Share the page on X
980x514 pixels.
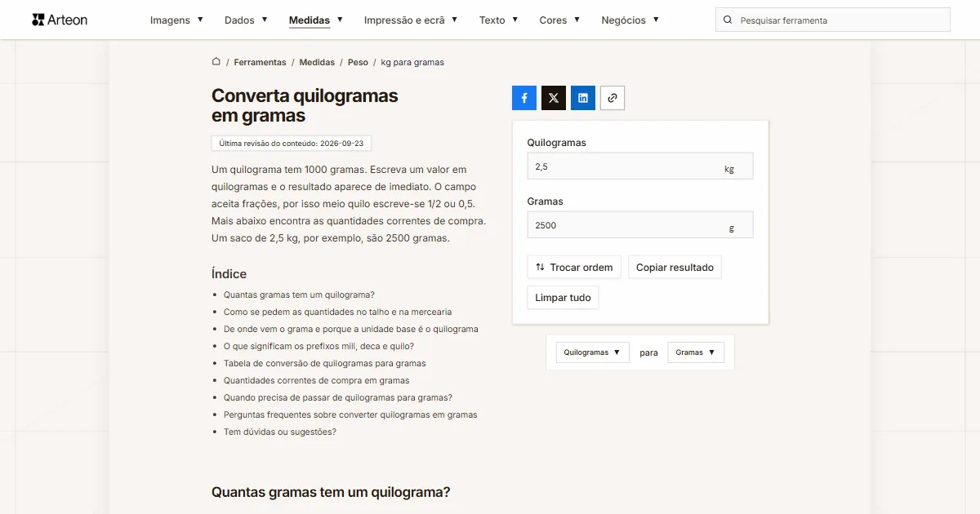pyautogui.click(x=554, y=98)
